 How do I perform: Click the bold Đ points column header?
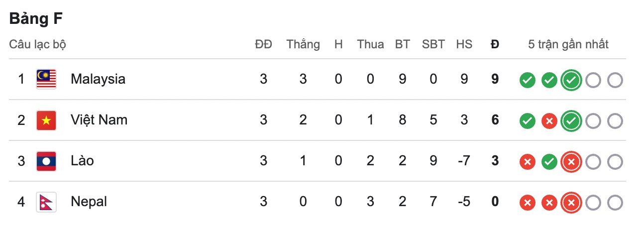point(494,44)
